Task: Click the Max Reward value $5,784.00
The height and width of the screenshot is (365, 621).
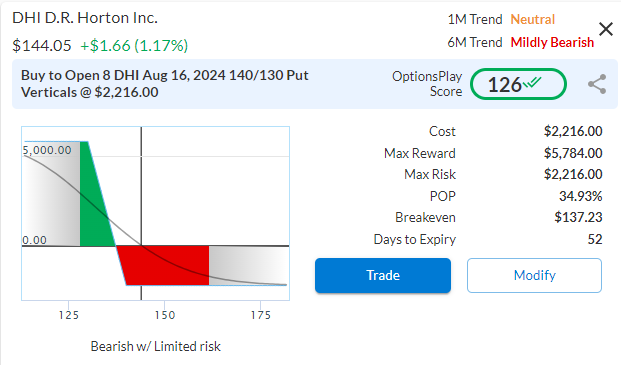Action: [x=573, y=153]
